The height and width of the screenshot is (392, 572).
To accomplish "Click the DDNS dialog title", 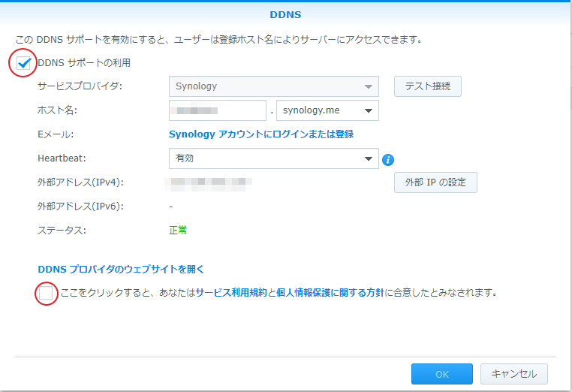I will (286, 14).
